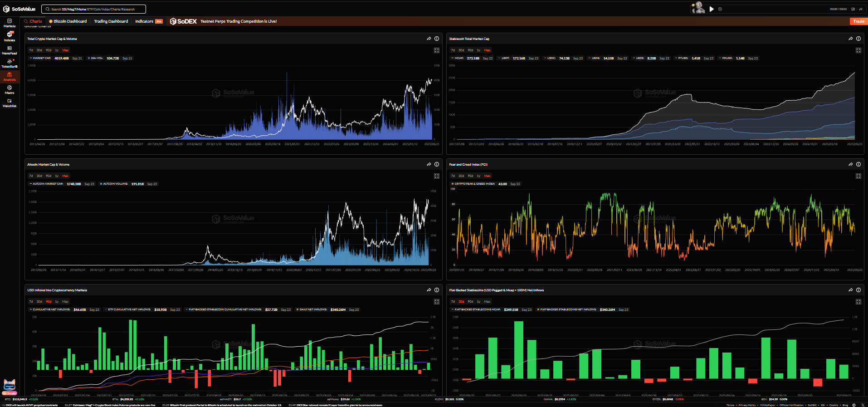868x407 pixels.
Task: Play the audio briefing in top player
Action: (x=712, y=9)
